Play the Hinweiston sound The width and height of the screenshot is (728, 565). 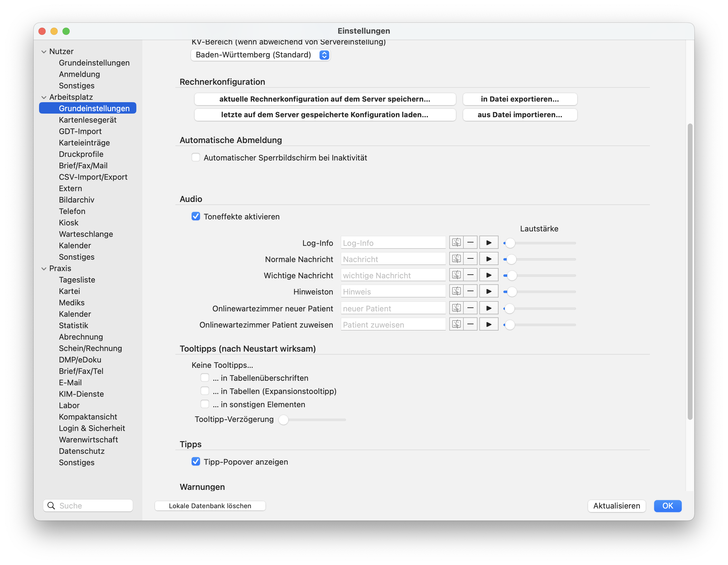pos(489,292)
